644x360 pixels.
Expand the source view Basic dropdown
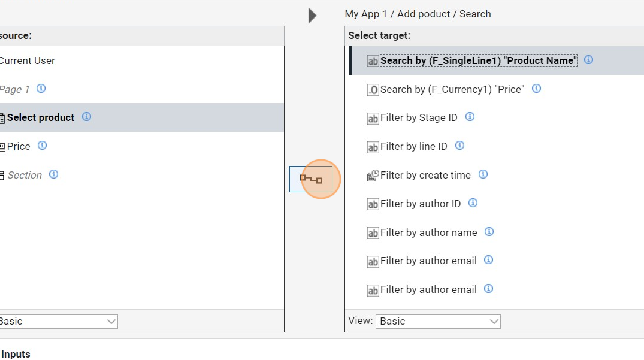(x=57, y=322)
